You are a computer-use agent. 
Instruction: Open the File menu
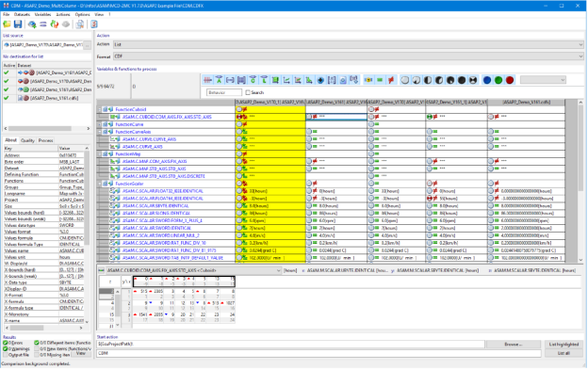point(6,15)
